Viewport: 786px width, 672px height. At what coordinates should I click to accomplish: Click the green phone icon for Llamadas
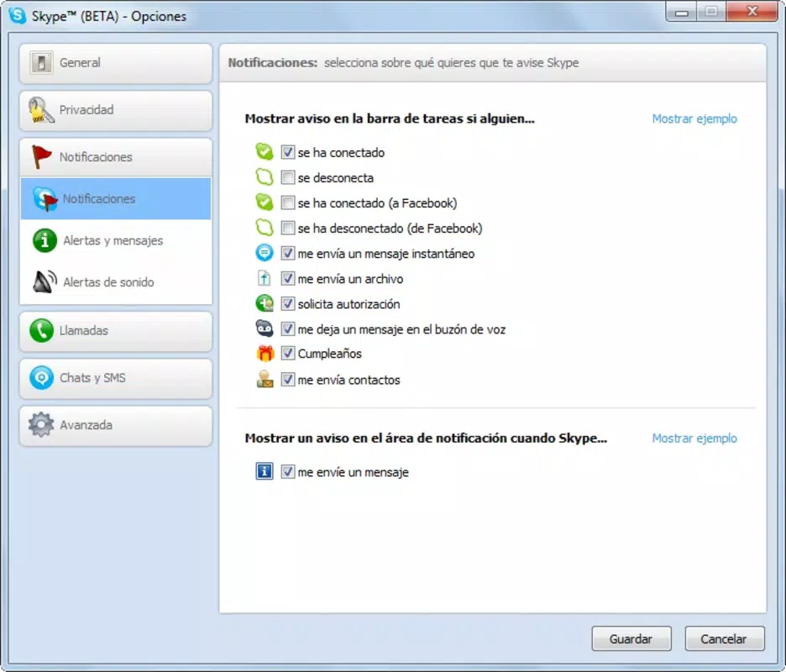tap(41, 330)
